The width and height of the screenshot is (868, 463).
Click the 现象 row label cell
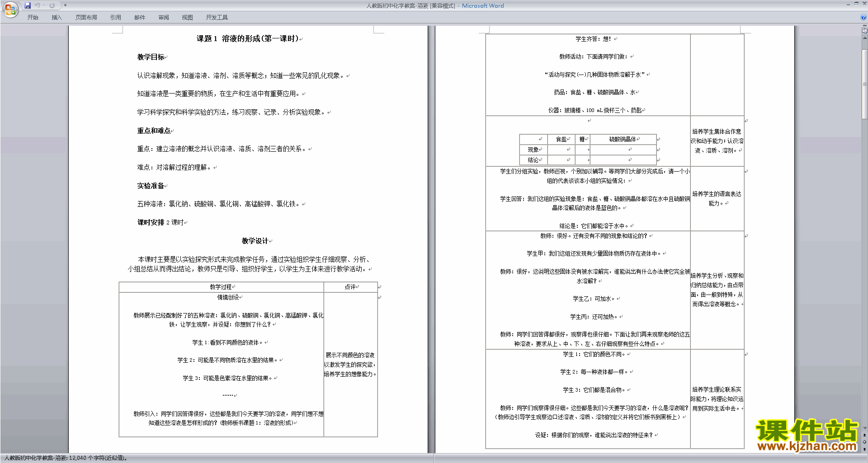pos(533,150)
